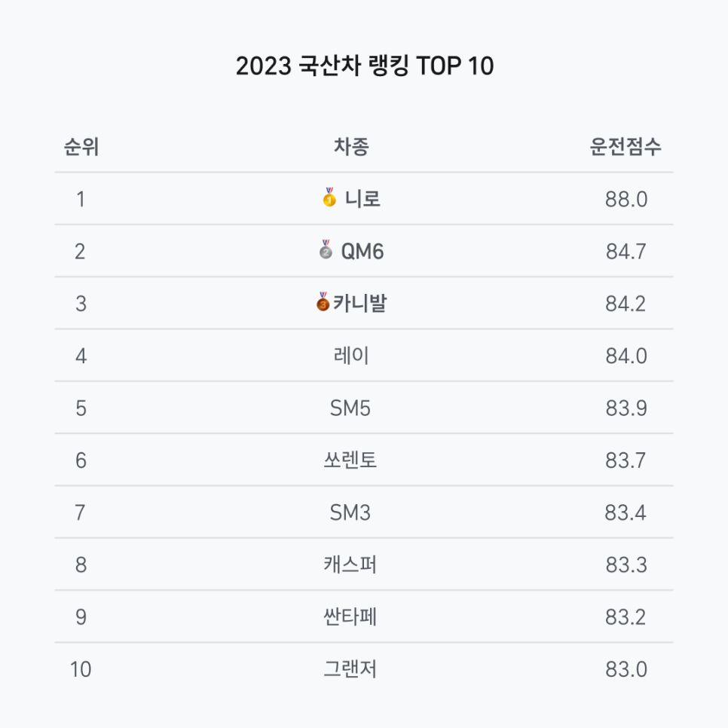Click the 쏘렌토 car name
The height and width of the screenshot is (728, 728).
coord(350,460)
